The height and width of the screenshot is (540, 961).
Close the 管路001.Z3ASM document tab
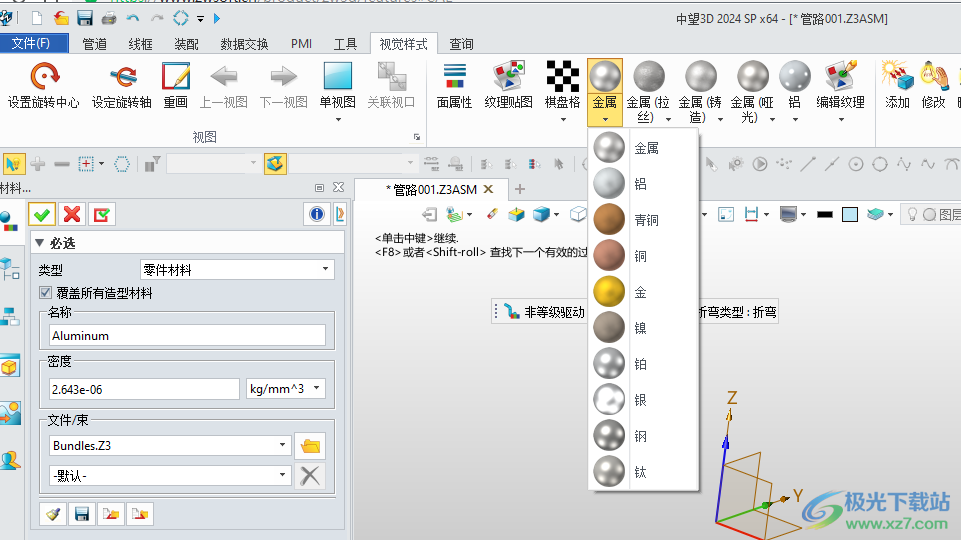click(x=488, y=189)
